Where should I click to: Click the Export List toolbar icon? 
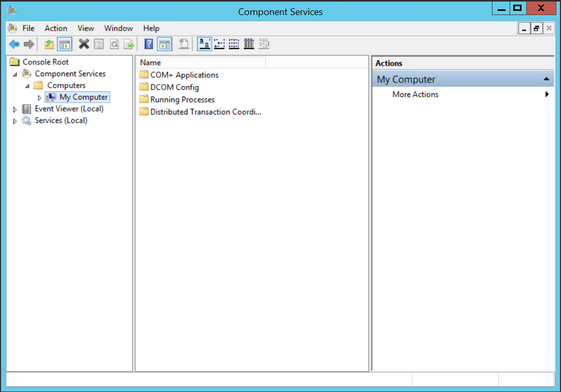click(129, 44)
